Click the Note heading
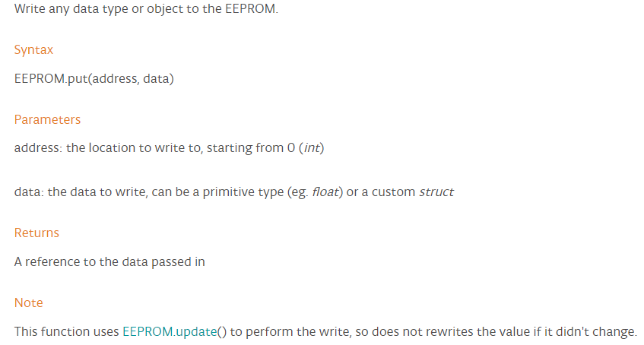Viewport: 644px width, 345px height. pyautogui.click(x=28, y=302)
